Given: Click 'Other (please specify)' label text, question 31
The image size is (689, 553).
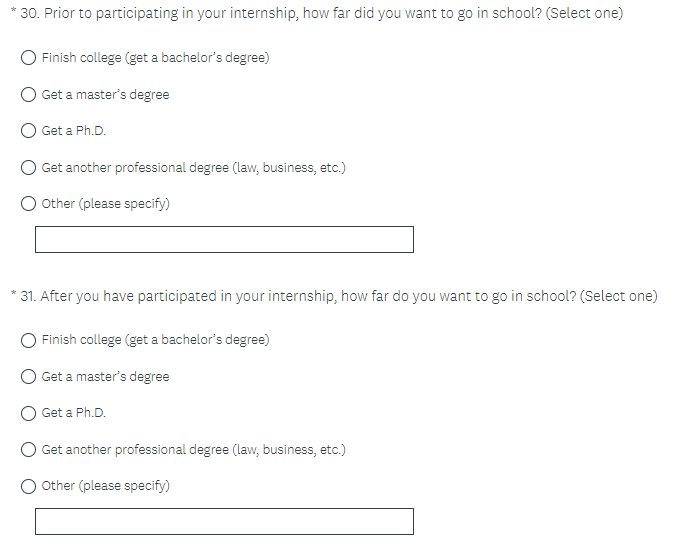Looking at the screenshot, I should (105, 486).
